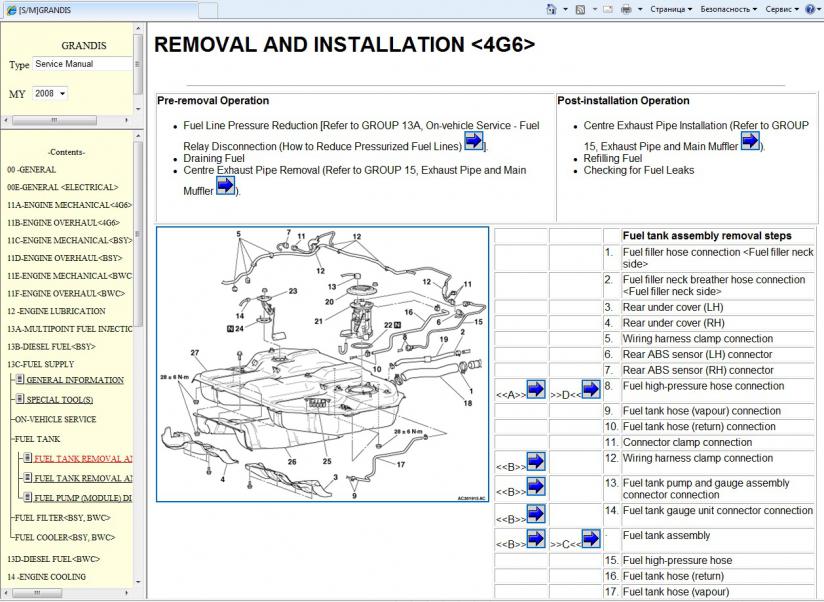Image resolution: width=824 pixels, height=602 pixels.
Task: Switch to the [S/M]GRANDIS tab
Action: click(x=100, y=10)
